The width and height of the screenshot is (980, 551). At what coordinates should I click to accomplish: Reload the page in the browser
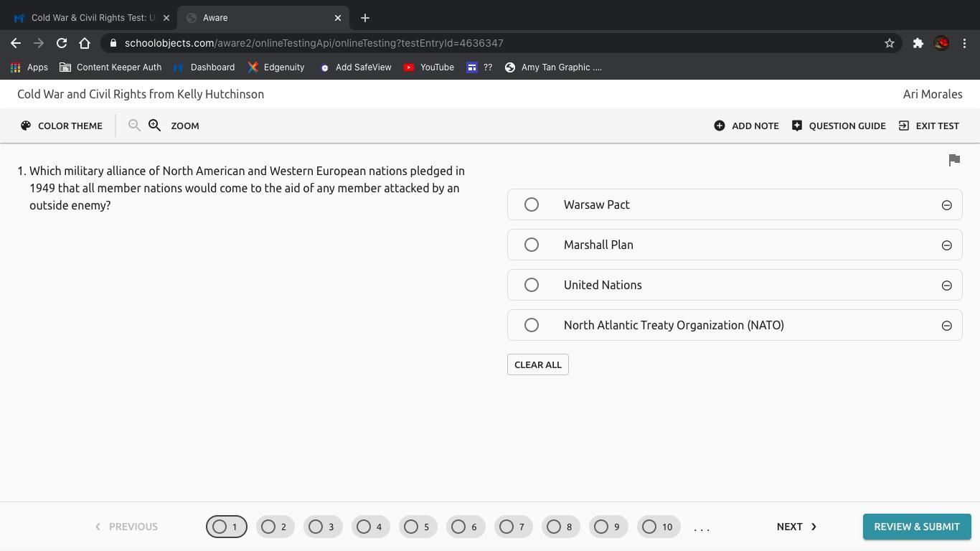(x=62, y=43)
